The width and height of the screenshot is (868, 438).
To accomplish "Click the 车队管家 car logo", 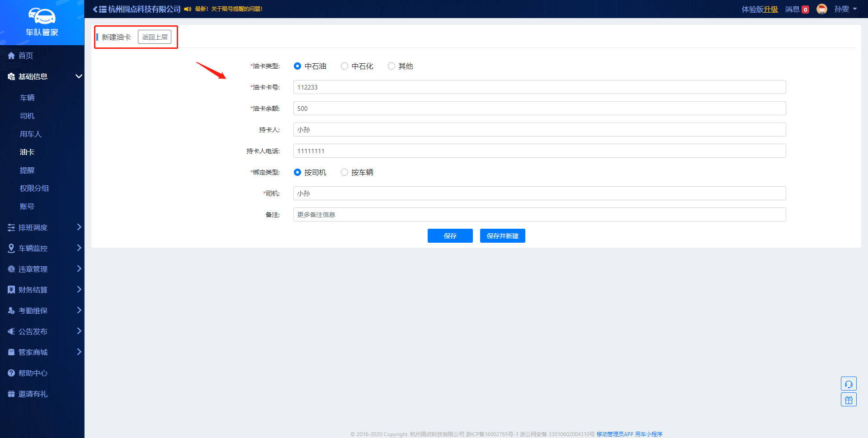I will tap(42, 17).
